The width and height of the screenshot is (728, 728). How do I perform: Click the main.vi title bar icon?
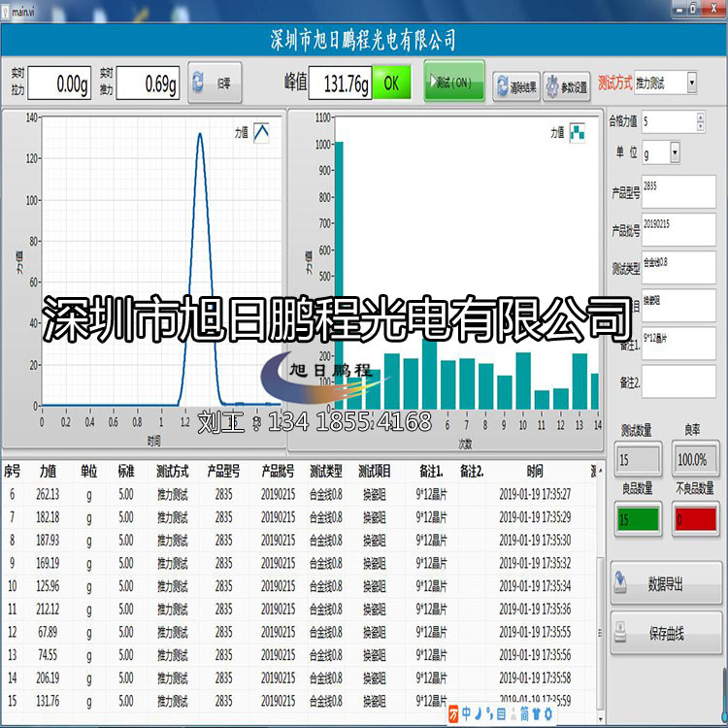(x=5, y=12)
